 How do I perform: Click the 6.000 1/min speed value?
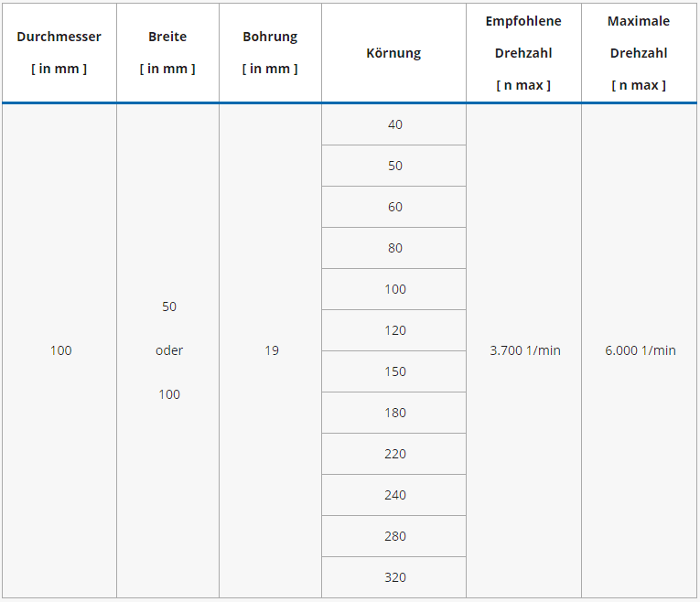tap(640, 350)
